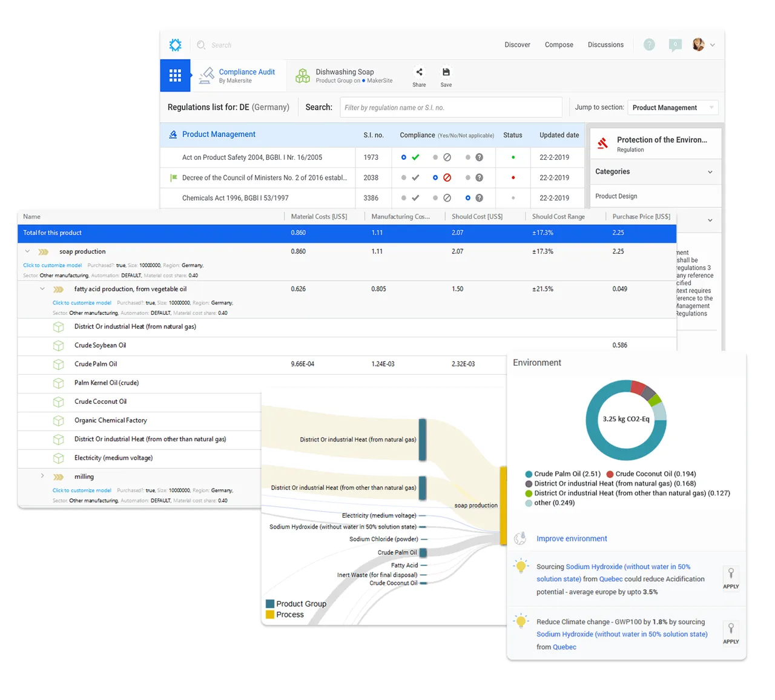
Task: Open the Compose menu
Action: 559,45
